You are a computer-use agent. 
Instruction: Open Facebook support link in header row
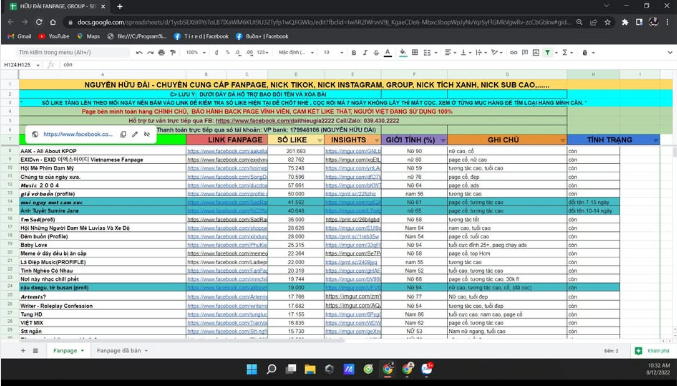click(x=275, y=121)
